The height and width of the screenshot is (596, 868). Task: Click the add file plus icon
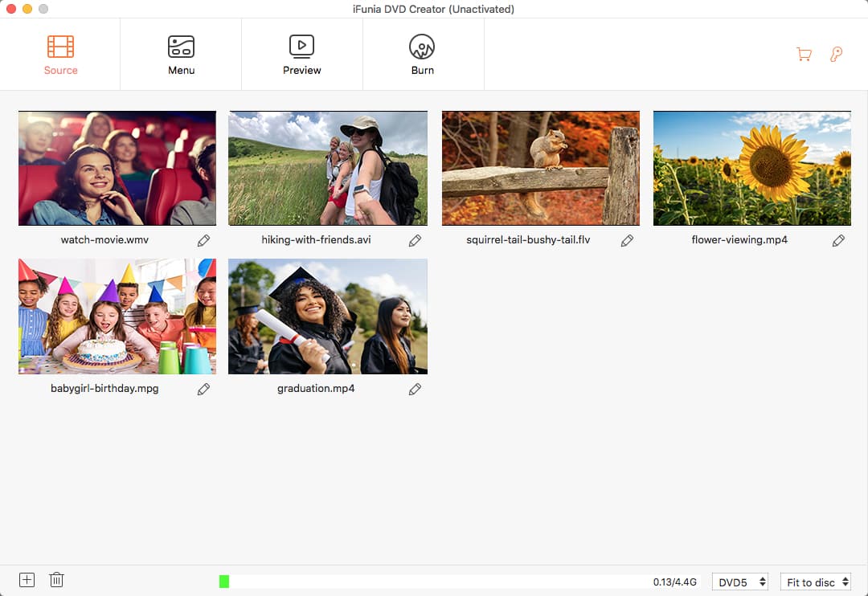coord(27,580)
